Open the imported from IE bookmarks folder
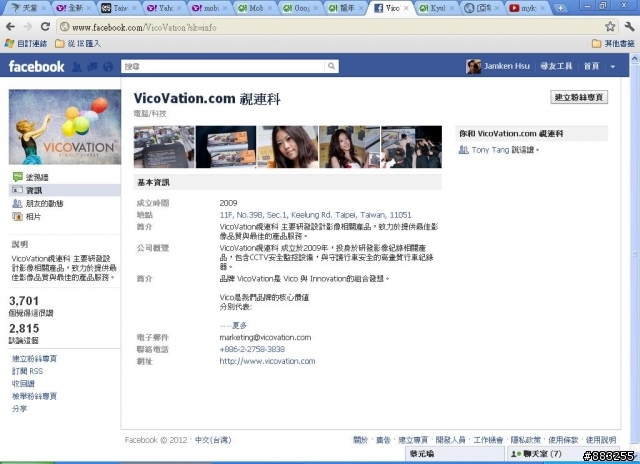This screenshot has width=640, height=464. point(78,43)
